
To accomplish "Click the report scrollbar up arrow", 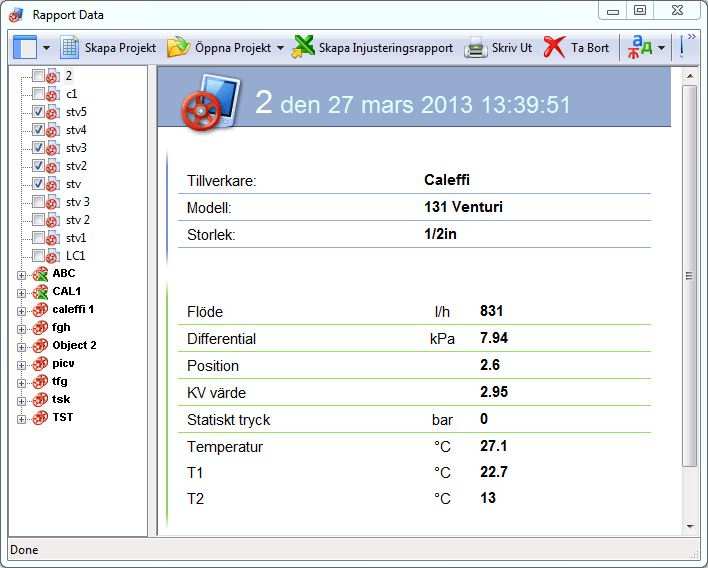I will pyautogui.click(x=689, y=76).
